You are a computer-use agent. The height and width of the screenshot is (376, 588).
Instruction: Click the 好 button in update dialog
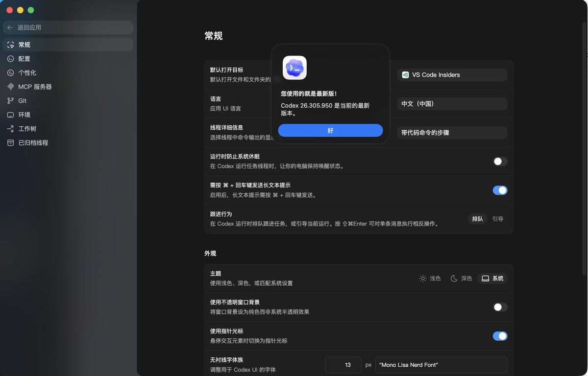[x=330, y=131]
